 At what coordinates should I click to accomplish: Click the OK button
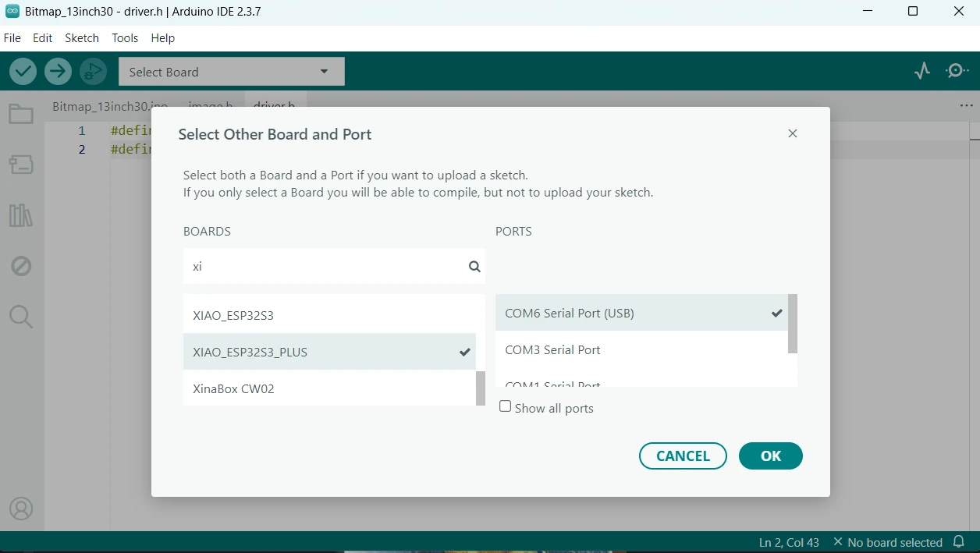(x=770, y=456)
